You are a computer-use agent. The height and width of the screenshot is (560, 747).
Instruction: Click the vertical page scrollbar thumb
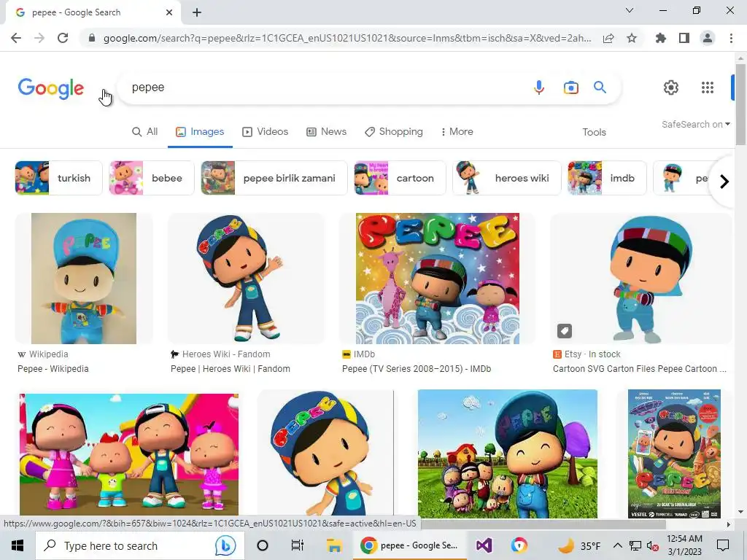(x=740, y=104)
